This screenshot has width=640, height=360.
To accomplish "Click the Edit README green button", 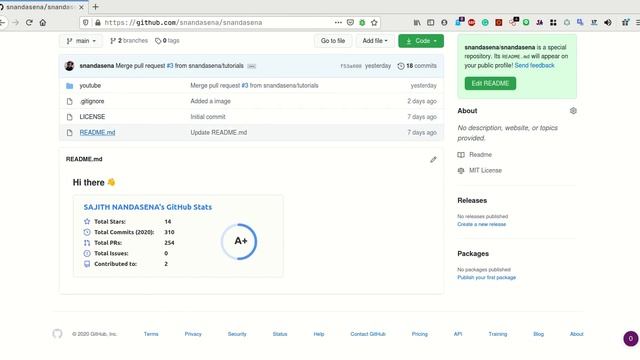I will (x=490, y=83).
